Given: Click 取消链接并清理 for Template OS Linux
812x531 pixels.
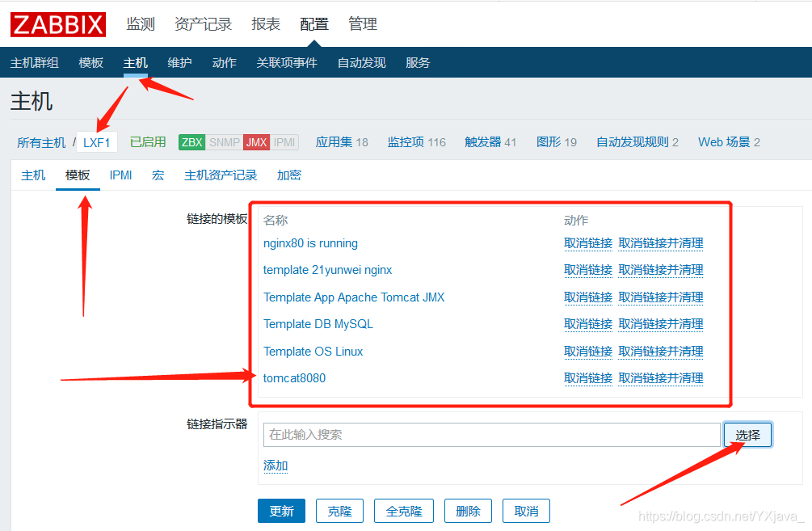Looking at the screenshot, I should pos(661,352).
